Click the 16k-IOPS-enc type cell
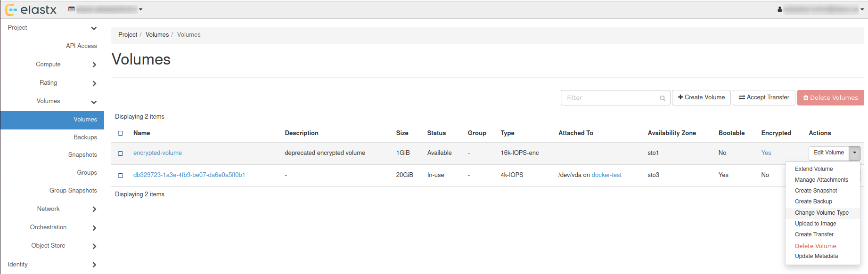The image size is (868, 274). click(x=520, y=153)
